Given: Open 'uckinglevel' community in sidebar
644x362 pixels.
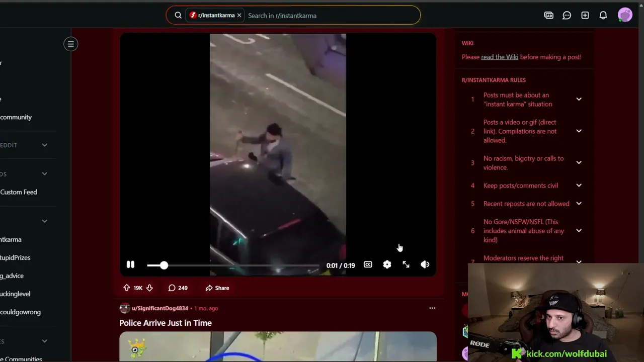Looking at the screenshot, I should (x=15, y=294).
